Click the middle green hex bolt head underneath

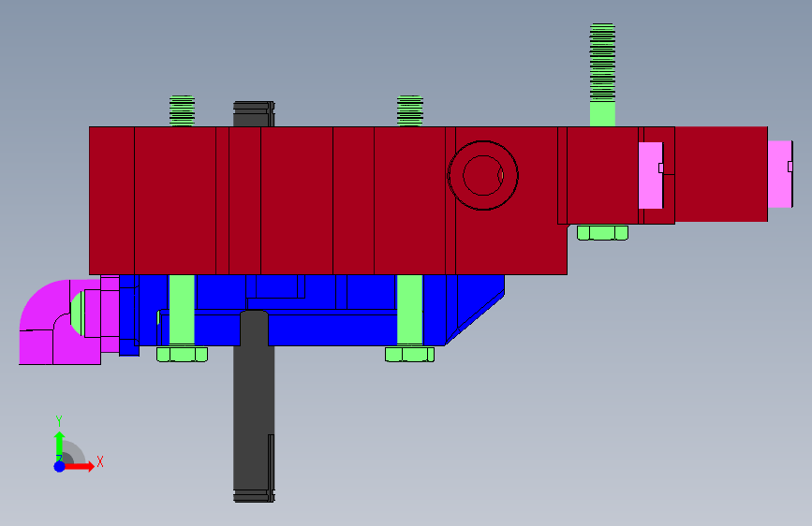point(409,354)
